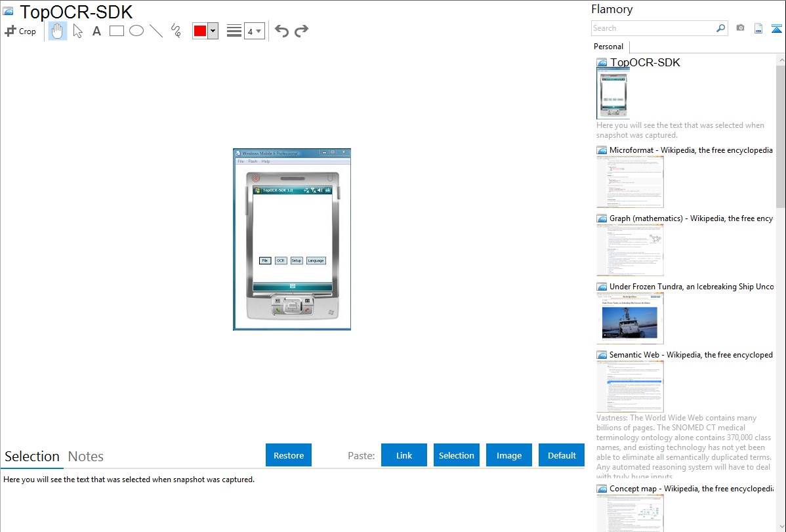Switch to the Personal tab
786x532 pixels.
609,47
